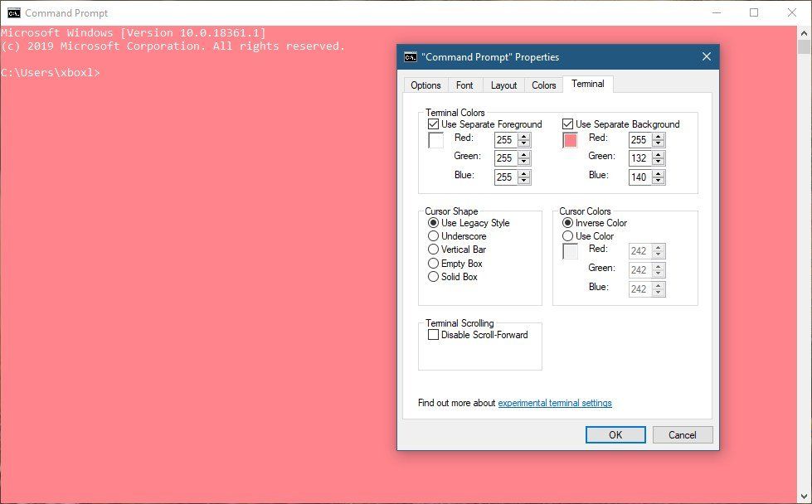Choose Use Color for cursor colors
812x504 pixels.
(x=566, y=236)
